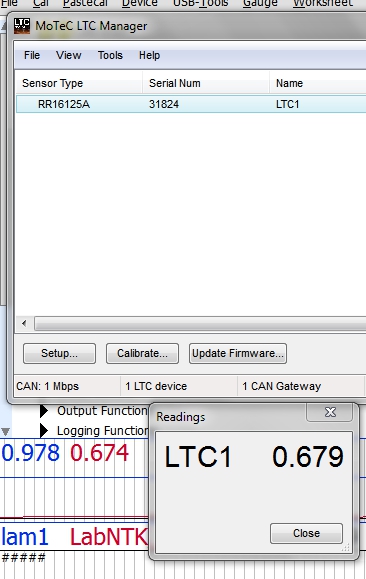Open the Device menu in background app

point(140,3)
